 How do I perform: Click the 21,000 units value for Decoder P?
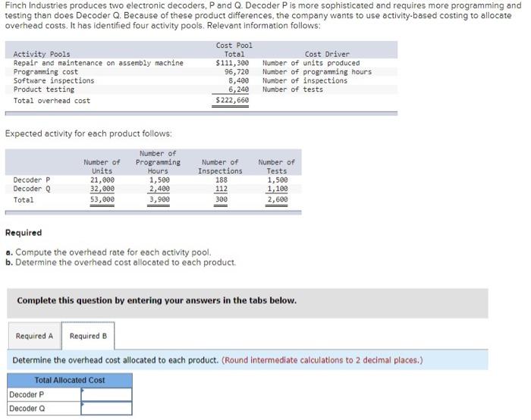coord(102,180)
